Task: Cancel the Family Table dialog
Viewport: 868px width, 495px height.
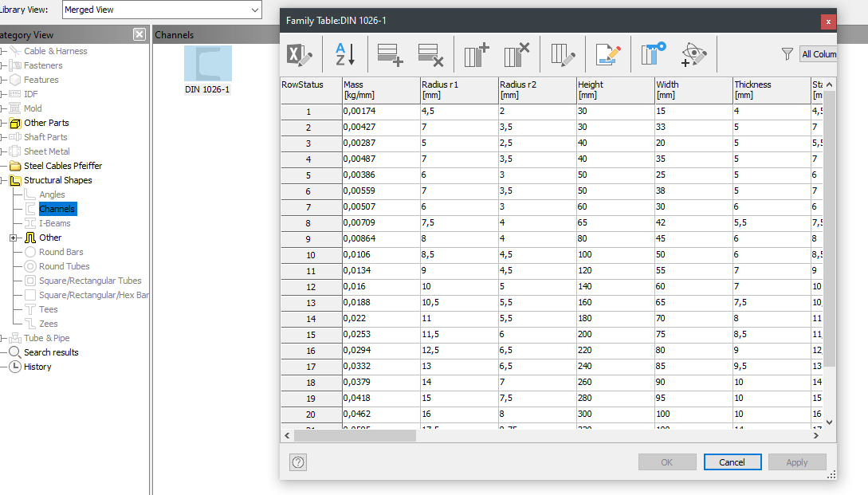Action: [732, 462]
